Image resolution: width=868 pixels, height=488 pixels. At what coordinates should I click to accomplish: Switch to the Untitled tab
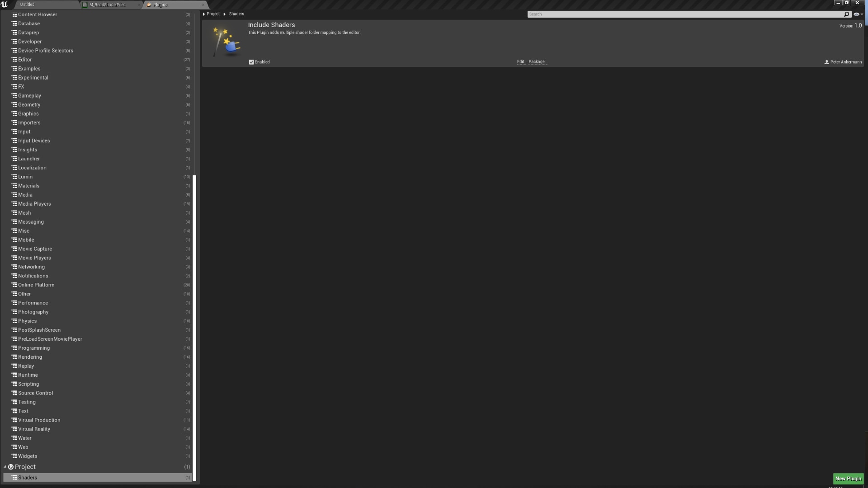point(27,5)
